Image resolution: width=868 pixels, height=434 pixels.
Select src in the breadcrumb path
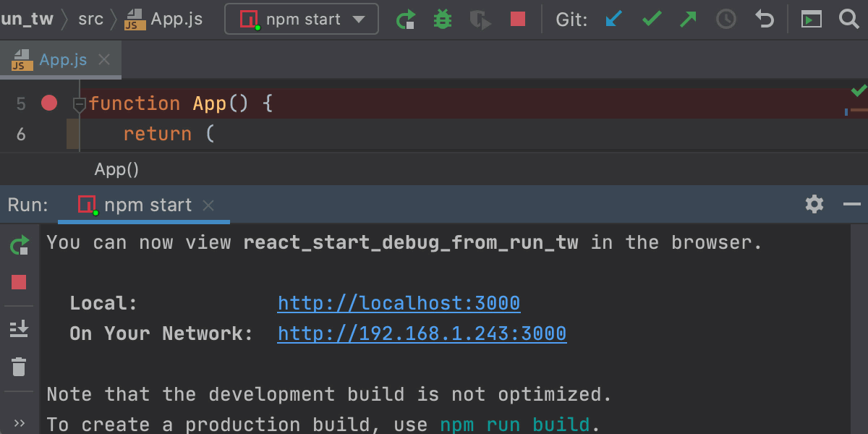pyautogui.click(x=91, y=20)
